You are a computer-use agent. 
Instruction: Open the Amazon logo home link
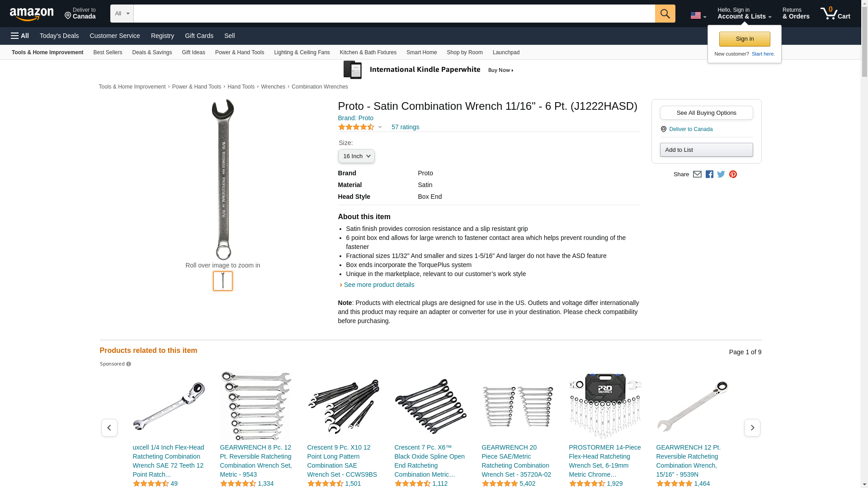[32, 14]
